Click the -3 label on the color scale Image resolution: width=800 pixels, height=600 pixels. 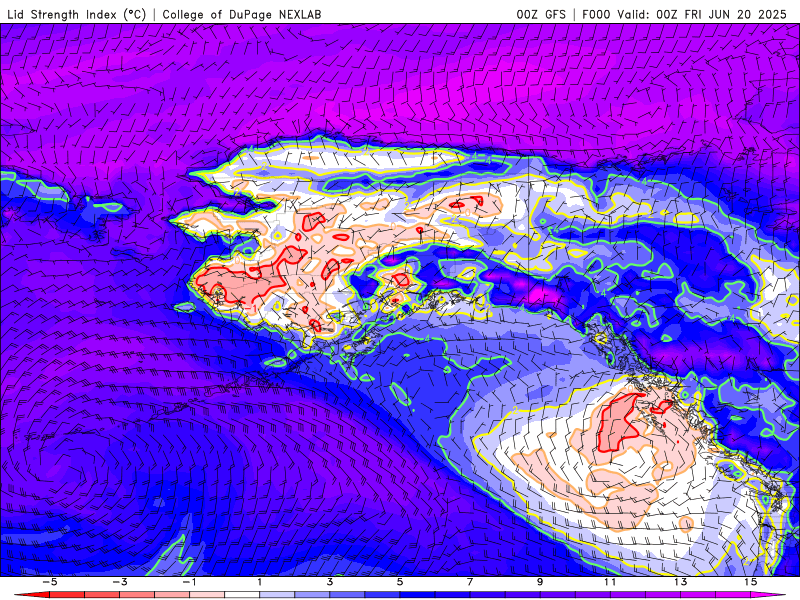pos(119,582)
